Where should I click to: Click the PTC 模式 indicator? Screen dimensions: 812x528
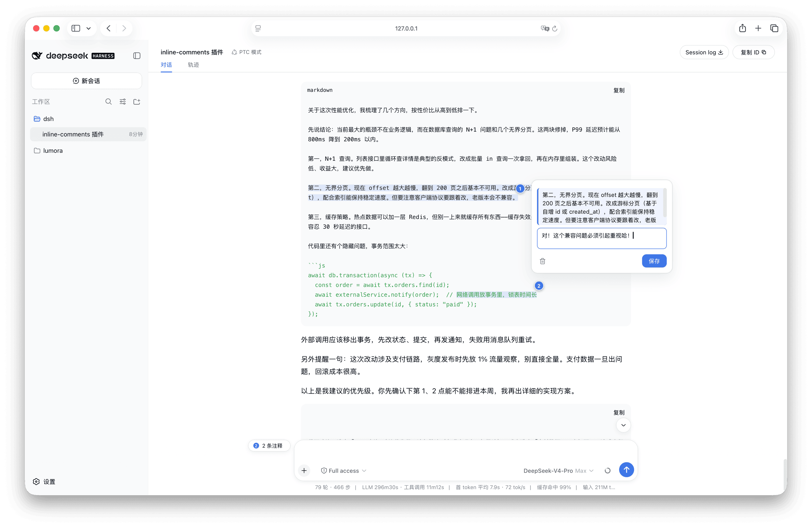[246, 52]
